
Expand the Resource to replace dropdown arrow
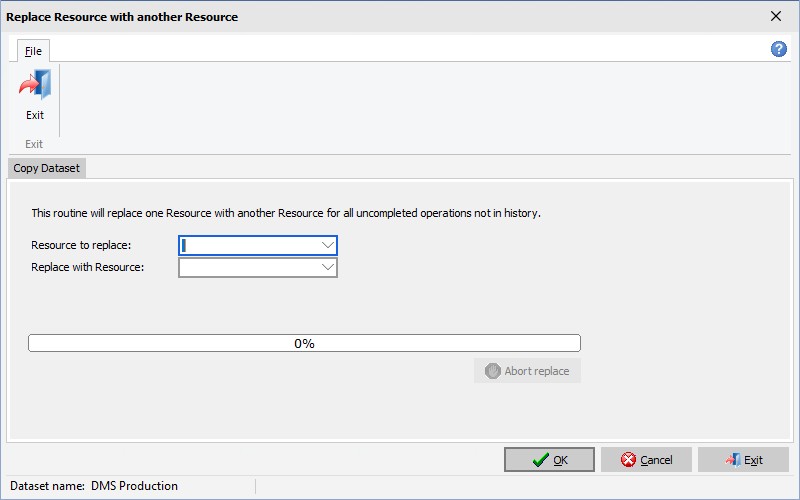(328, 245)
